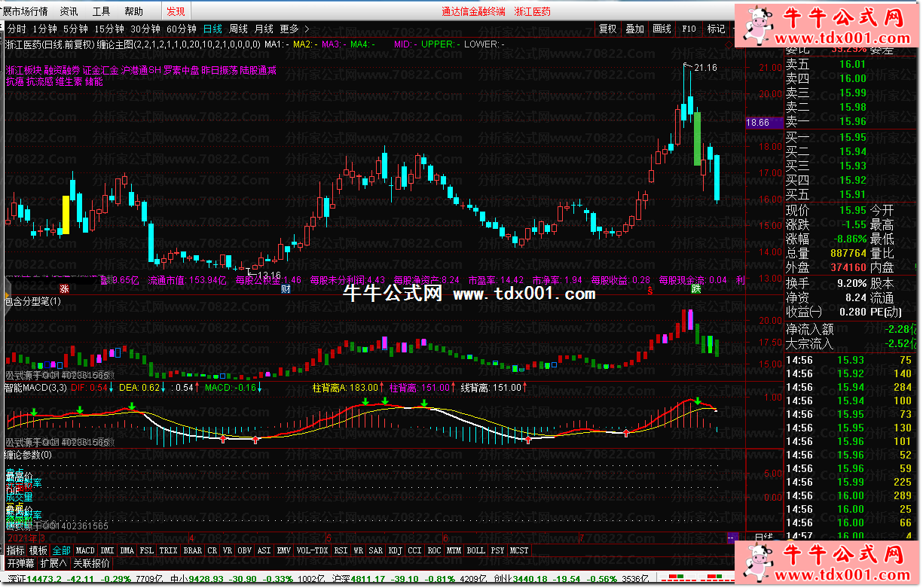Switch to the 30分钟 period tab
This screenshot has height=588, width=923.
click(x=145, y=29)
